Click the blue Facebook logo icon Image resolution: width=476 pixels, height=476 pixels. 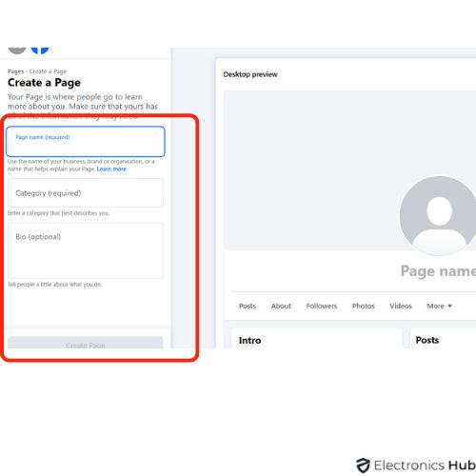(40, 50)
